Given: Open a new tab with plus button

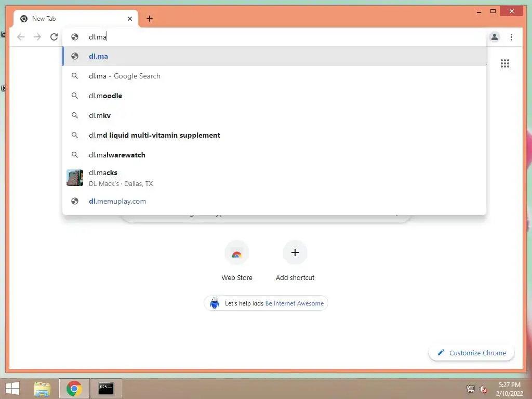Looking at the screenshot, I should tap(150, 19).
